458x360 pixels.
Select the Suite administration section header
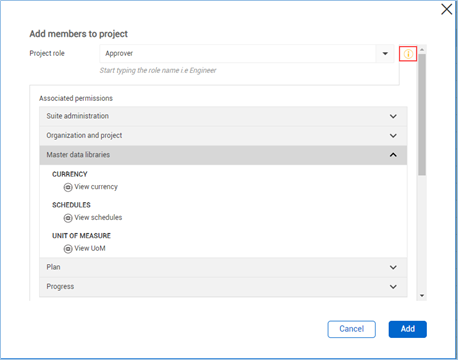(x=223, y=116)
